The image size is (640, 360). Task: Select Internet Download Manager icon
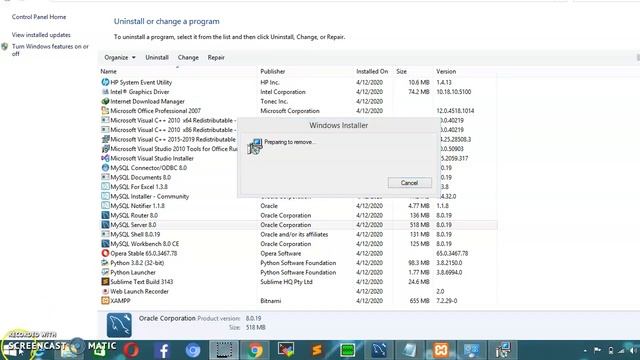pyautogui.click(x=105, y=101)
